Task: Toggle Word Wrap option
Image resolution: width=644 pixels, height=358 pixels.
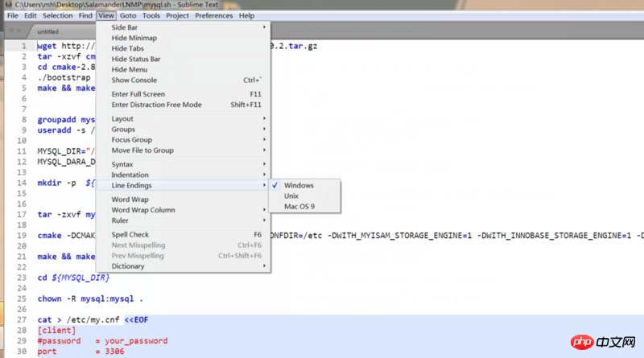Action: point(184,200)
